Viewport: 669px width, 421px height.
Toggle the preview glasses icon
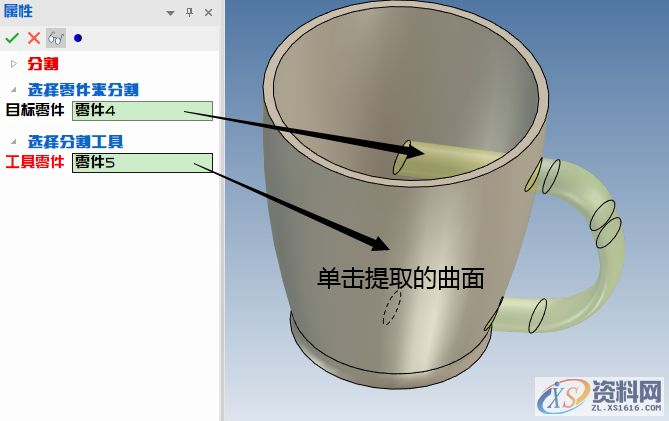tap(56, 38)
